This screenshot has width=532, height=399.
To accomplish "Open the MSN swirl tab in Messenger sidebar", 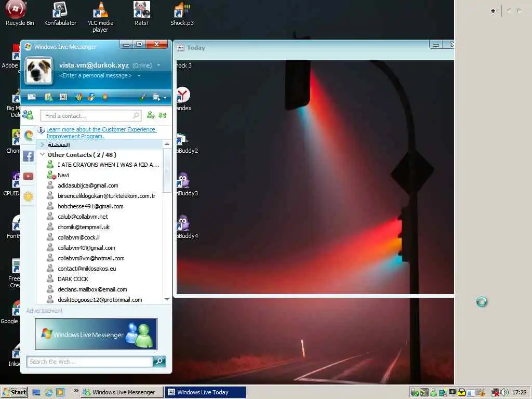I will (x=29, y=136).
